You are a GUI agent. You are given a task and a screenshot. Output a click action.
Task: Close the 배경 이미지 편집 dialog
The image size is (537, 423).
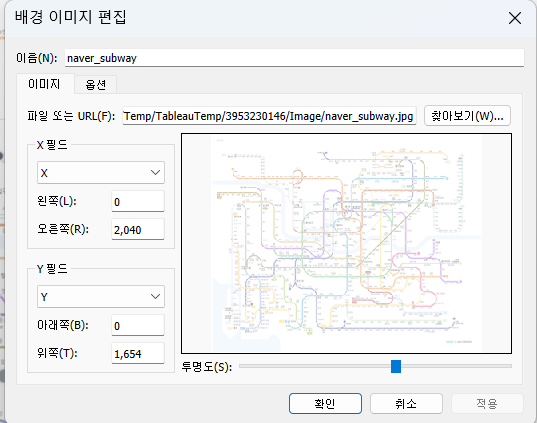click(x=515, y=18)
